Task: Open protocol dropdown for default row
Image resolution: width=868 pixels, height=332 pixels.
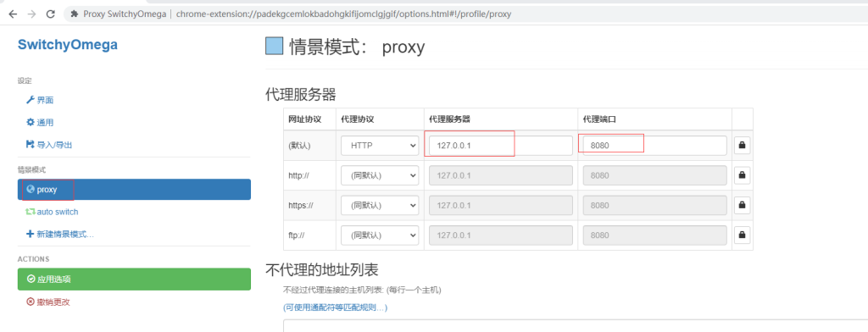Action: (380, 146)
